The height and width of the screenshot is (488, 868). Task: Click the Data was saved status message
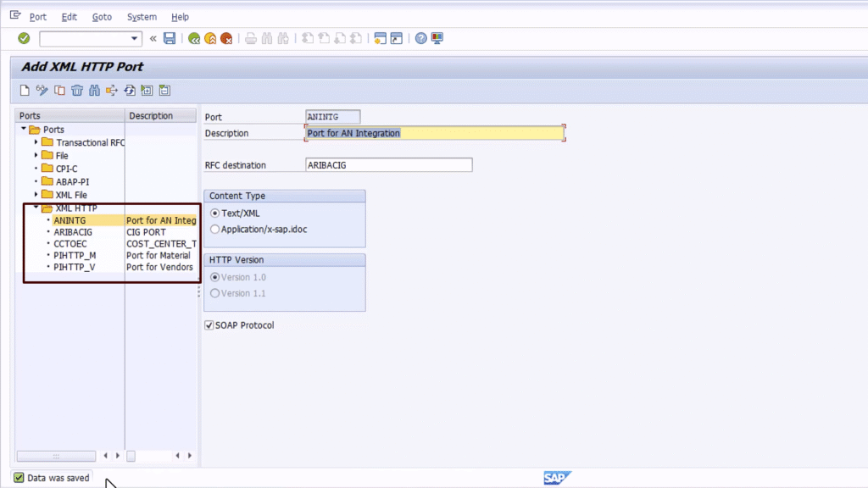[51, 477]
